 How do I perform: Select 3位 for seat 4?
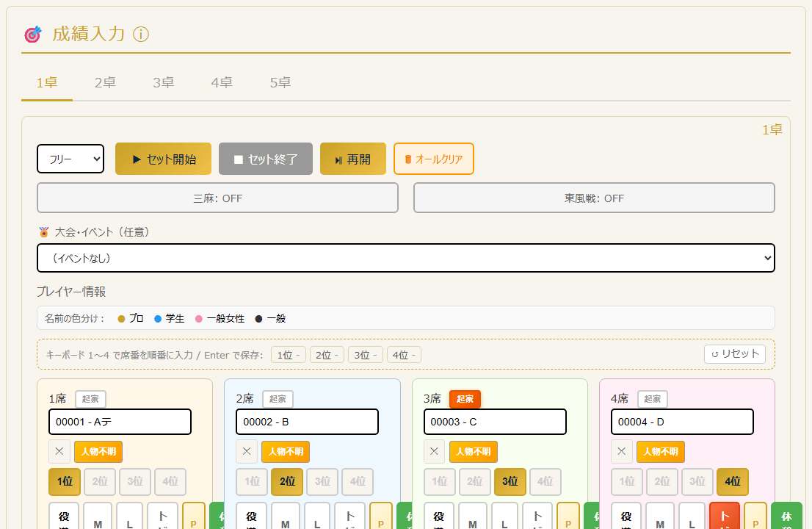click(x=697, y=482)
